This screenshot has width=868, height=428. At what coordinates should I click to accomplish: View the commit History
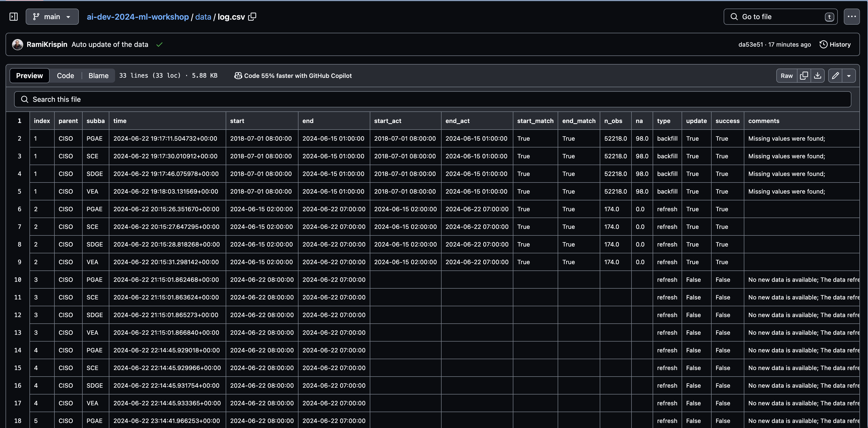835,45
